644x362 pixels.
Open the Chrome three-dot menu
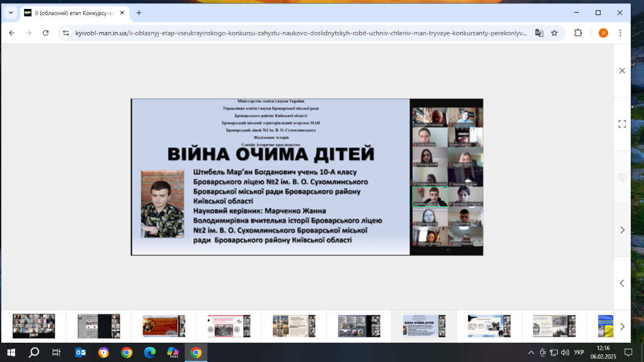[x=620, y=33]
